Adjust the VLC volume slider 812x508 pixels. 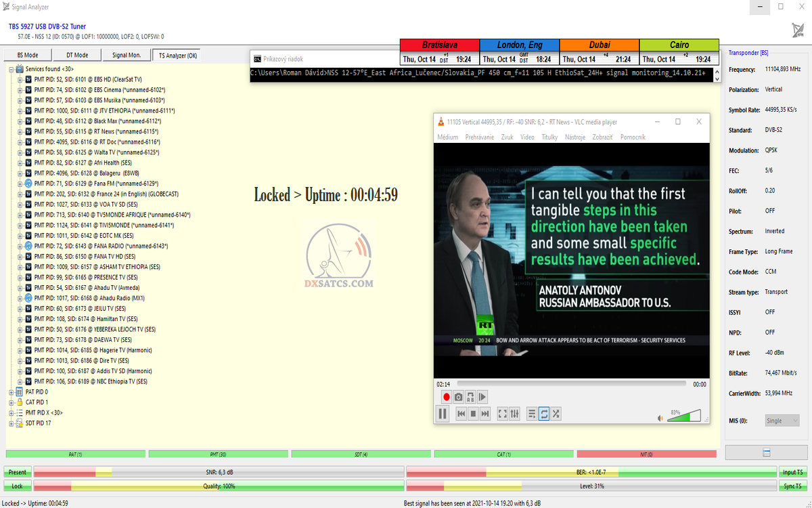tap(684, 416)
